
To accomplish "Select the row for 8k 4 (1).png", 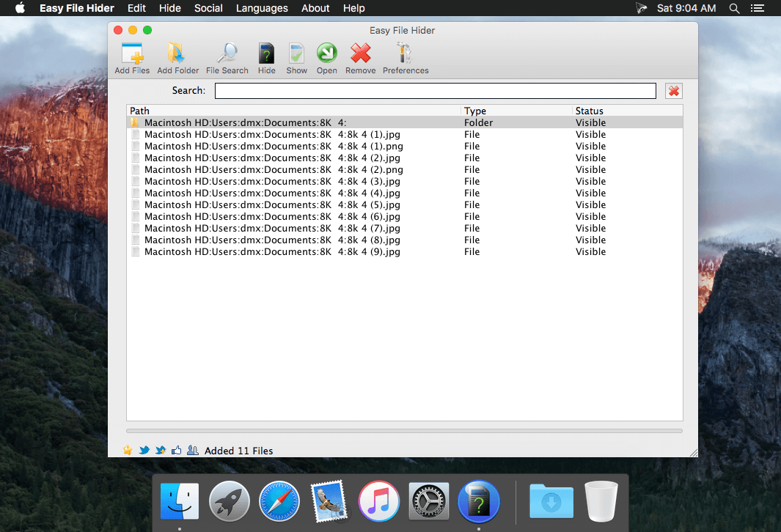I will (x=405, y=147).
